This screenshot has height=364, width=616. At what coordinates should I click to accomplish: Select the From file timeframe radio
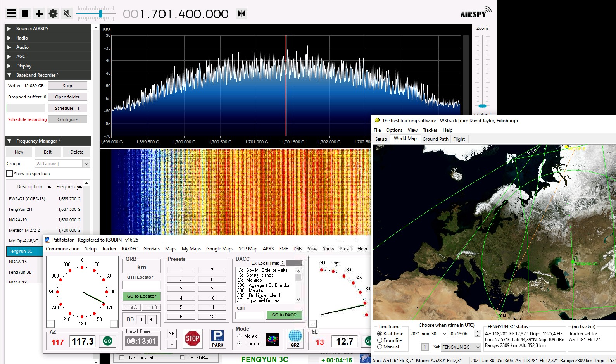click(380, 340)
